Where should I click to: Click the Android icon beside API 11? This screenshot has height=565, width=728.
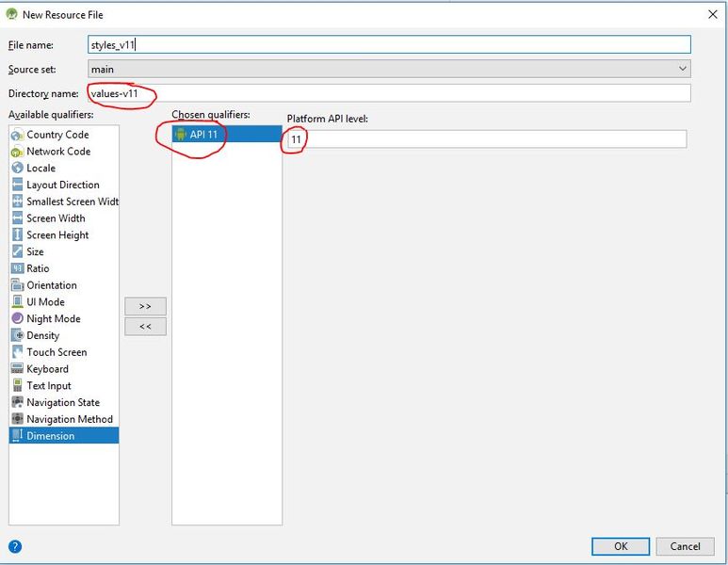180,135
